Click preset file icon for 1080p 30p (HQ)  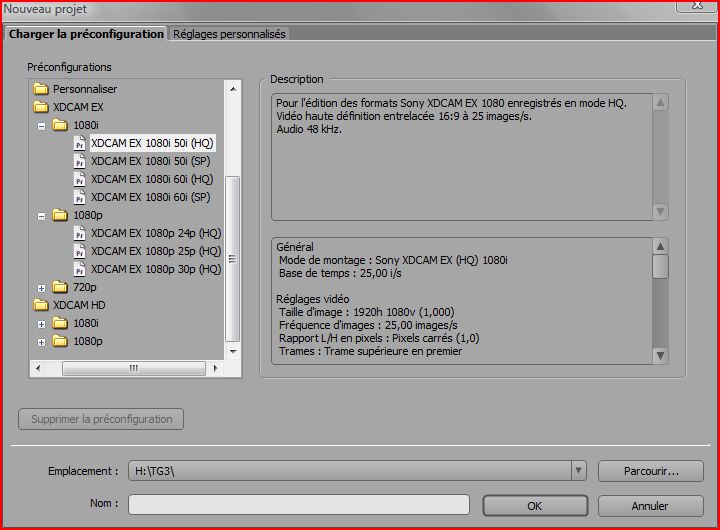pos(79,269)
